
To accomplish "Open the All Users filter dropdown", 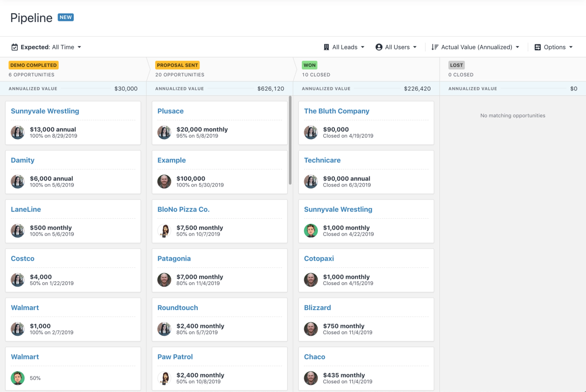I will [396, 47].
